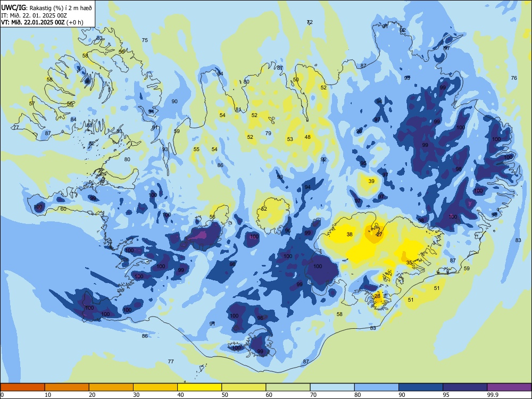The height and width of the screenshot is (399, 532).
Task: Click the pale yellow 50–60 legend swatch
Action: pyautogui.click(x=244, y=387)
